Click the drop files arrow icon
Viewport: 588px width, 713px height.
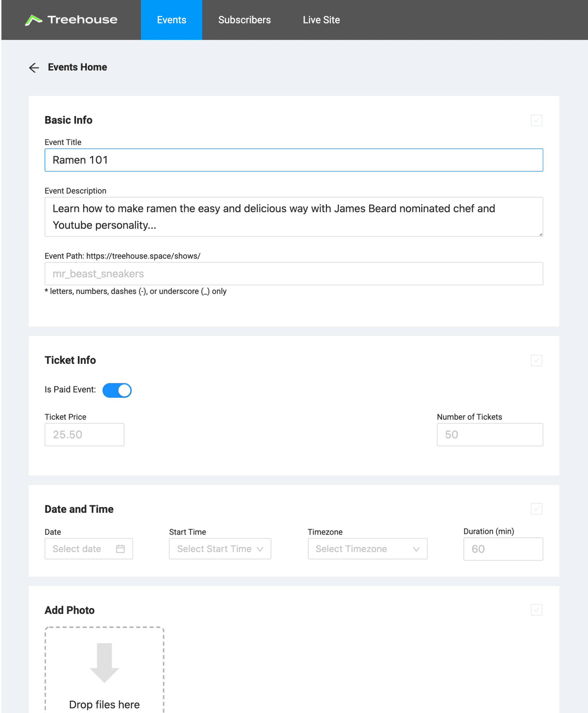click(x=104, y=662)
